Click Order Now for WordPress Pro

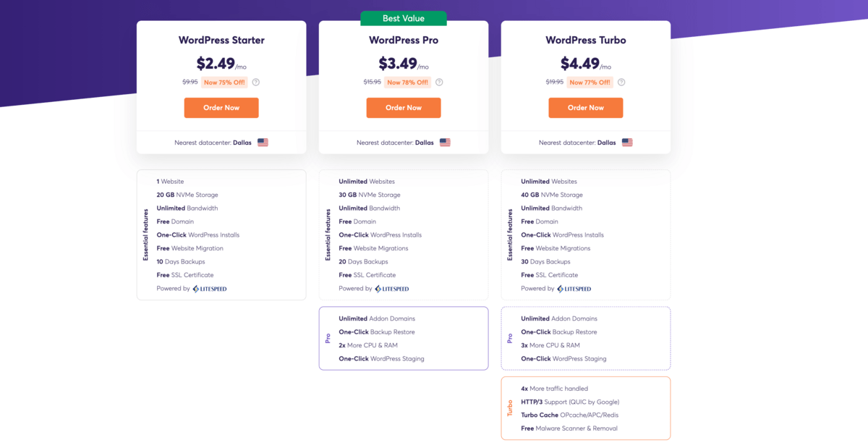point(404,107)
